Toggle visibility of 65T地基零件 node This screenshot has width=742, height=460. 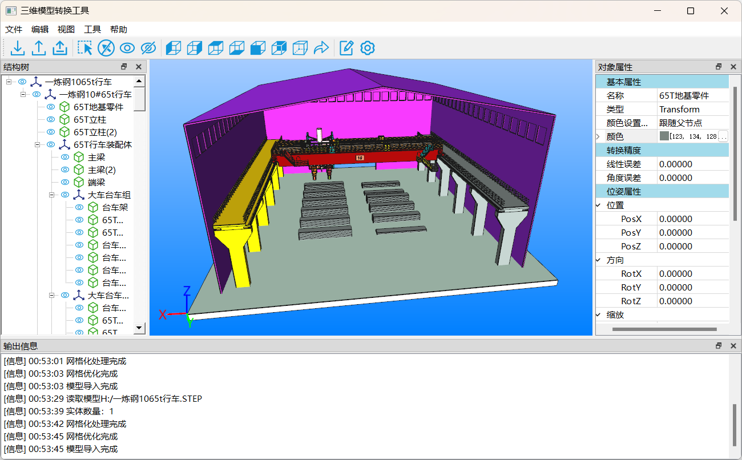pyautogui.click(x=51, y=107)
